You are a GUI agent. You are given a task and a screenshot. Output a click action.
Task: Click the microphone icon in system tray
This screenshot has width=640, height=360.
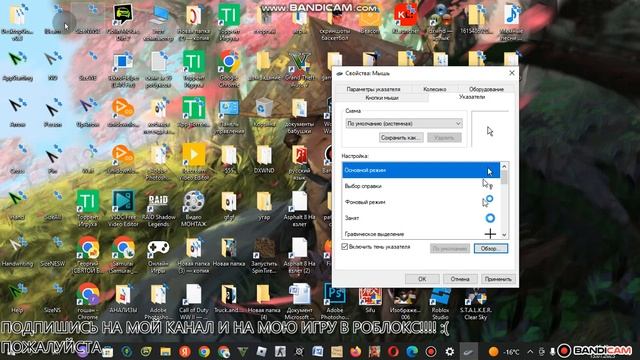(x=553, y=351)
